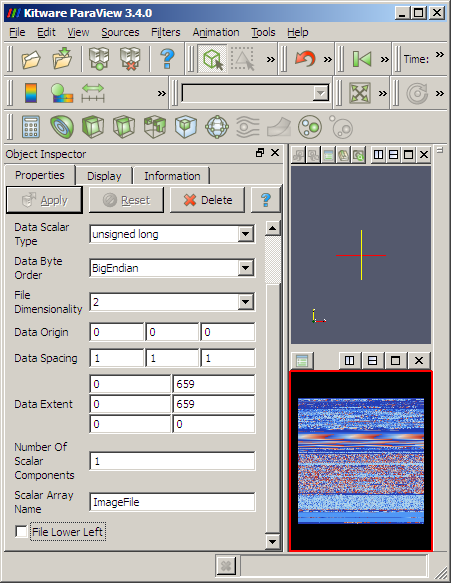Click the green First Frame playback icon
This screenshot has height=583, width=451.
click(361, 59)
